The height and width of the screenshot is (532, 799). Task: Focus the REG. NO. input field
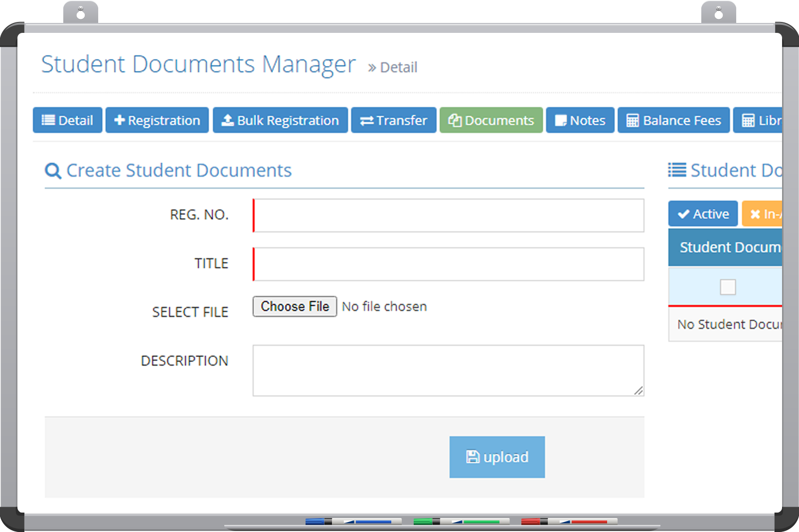click(x=449, y=216)
